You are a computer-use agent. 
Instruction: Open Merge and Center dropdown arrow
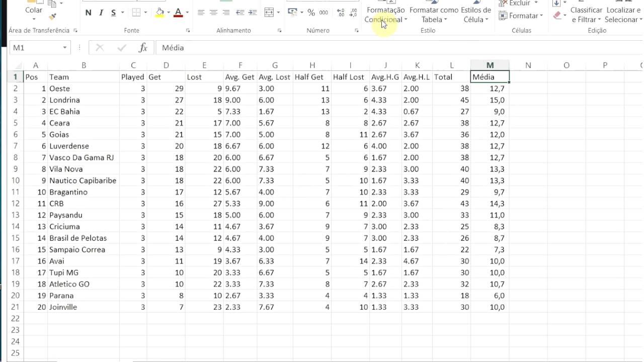tap(278, 13)
